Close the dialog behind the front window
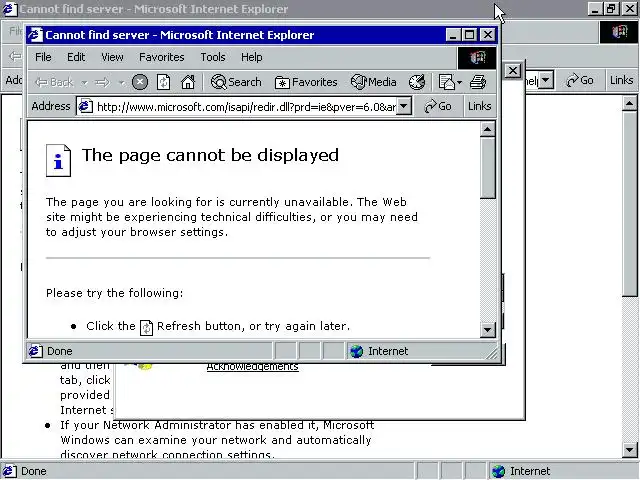The image size is (640, 480). point(513,71)
